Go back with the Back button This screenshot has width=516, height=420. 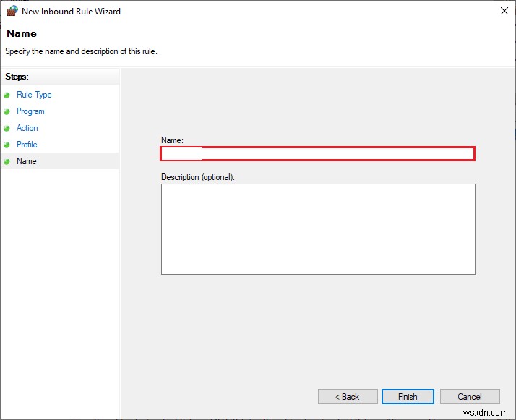(348, 396)
